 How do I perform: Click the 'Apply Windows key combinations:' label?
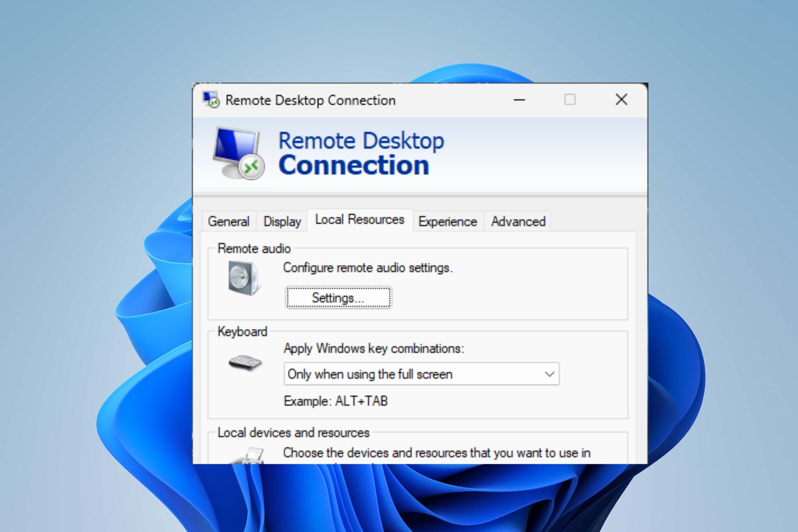tap(374, 348)
